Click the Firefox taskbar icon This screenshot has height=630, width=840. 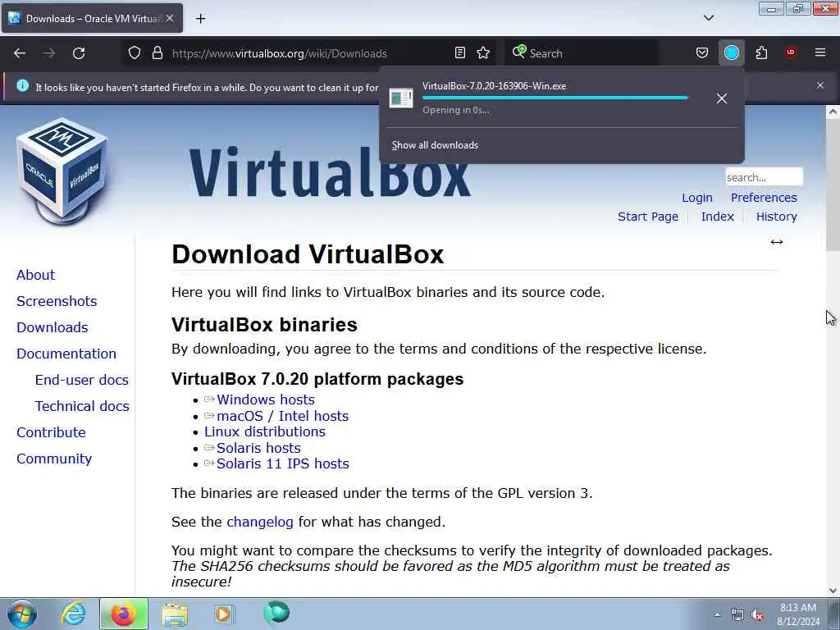(x=123, y=614)
